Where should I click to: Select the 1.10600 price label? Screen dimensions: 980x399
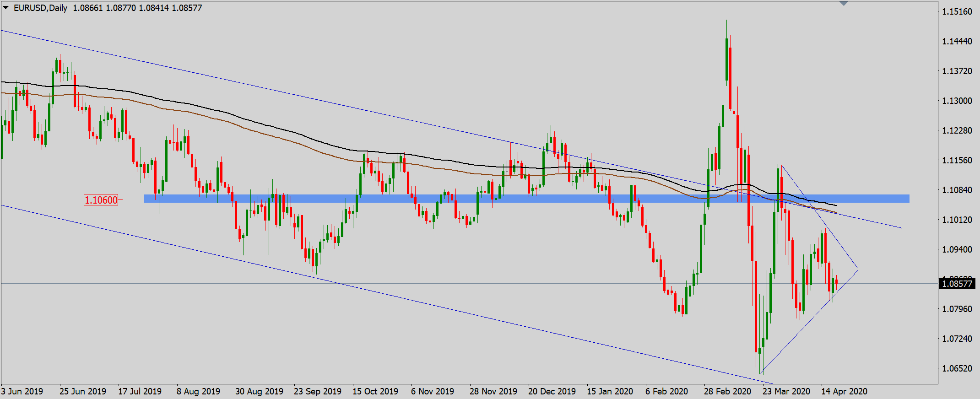tap(101, 200)
